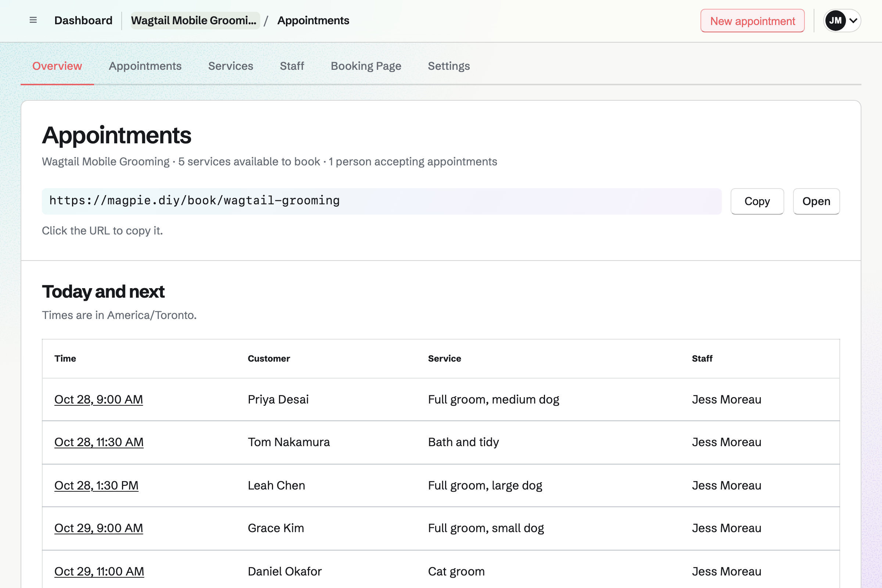
Task: Open the Staff tab
Action: coord(292,66)
